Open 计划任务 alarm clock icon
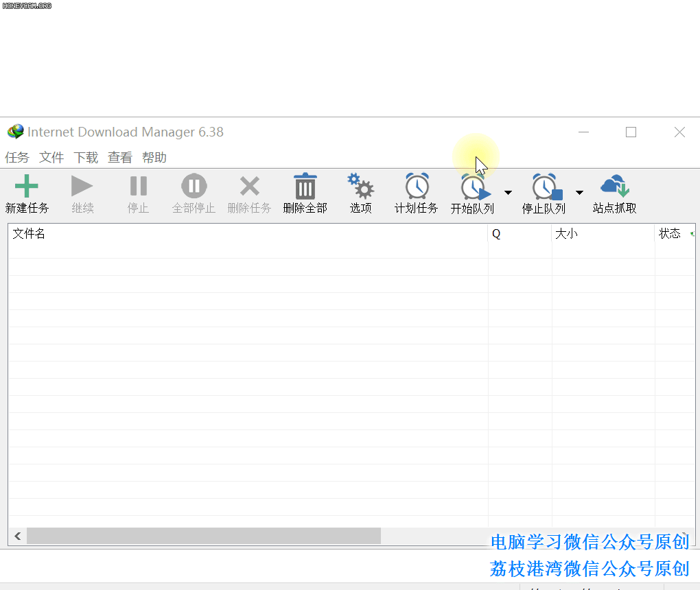 tap(417, 187)
